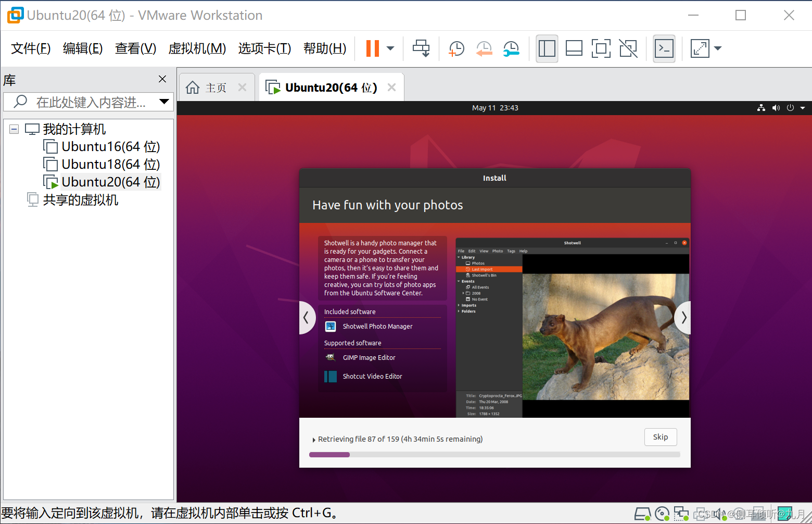Open the power options dropdown arrow
812x524 pixels.
coord(390,48)
